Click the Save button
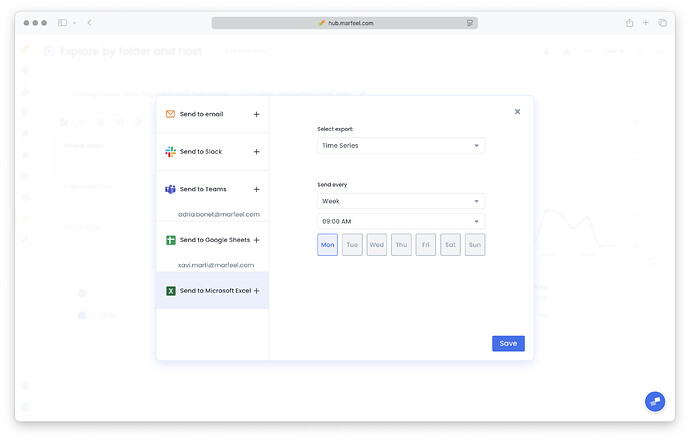 pyautogui.click(x=508, y=343)
